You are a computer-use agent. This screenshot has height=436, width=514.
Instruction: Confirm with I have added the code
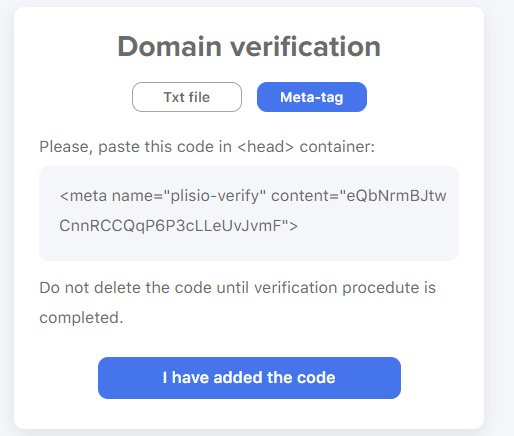point(249,378)
